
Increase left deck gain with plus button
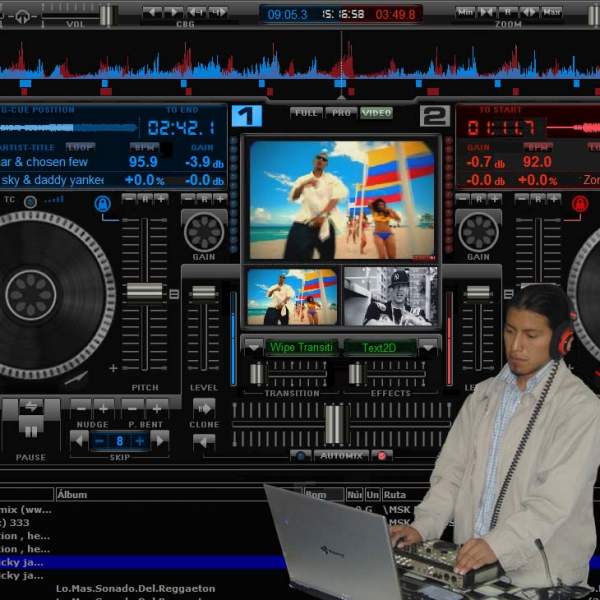(x=220, y=199)
